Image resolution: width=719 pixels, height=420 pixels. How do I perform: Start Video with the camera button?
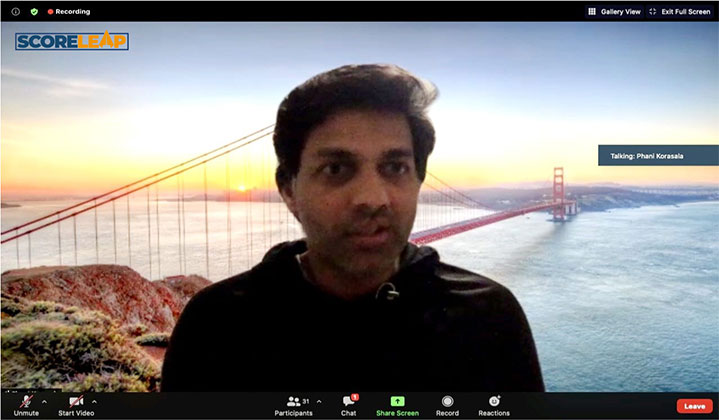point(76,403)
